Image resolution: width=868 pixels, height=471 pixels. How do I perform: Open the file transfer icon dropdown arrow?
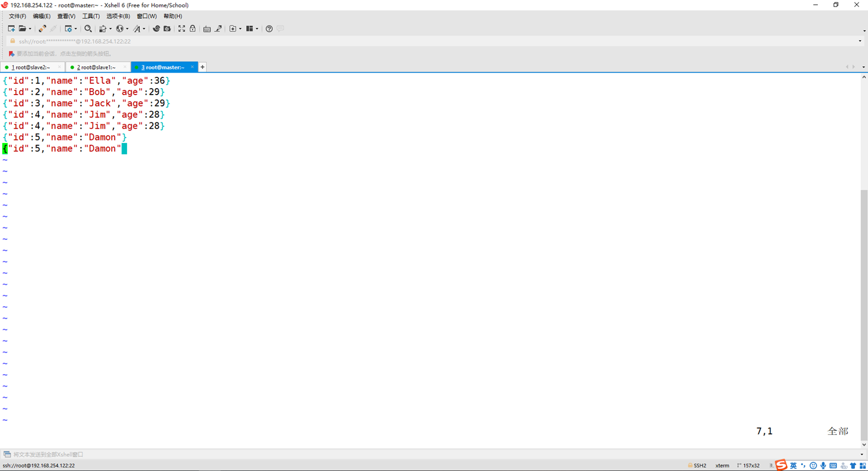[110, 28]
